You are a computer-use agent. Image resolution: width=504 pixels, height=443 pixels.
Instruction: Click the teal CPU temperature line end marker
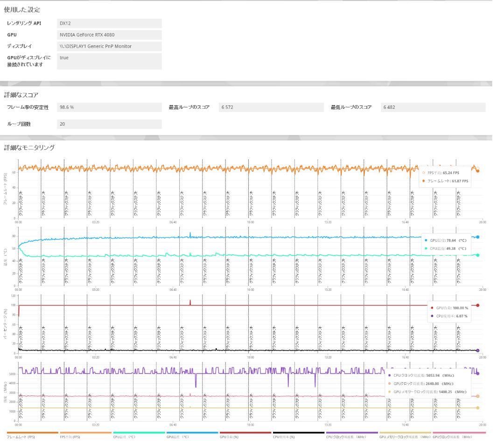pos(477,255)
